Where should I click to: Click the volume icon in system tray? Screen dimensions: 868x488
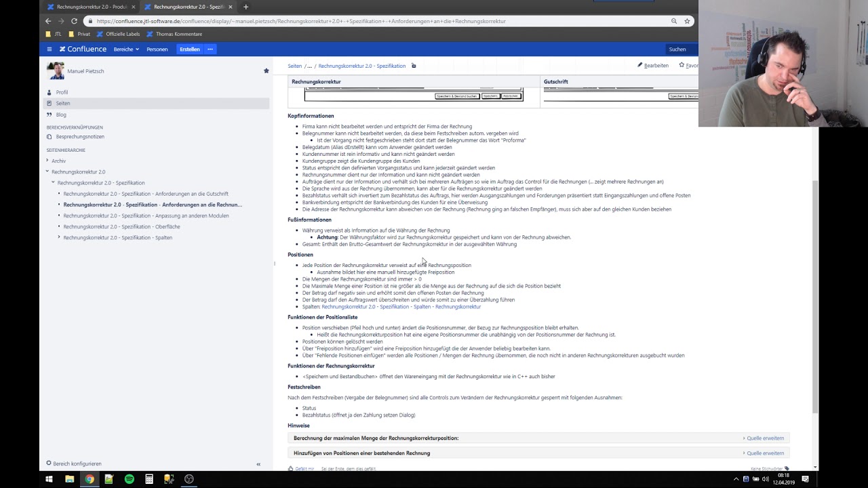tap(766, 479)
